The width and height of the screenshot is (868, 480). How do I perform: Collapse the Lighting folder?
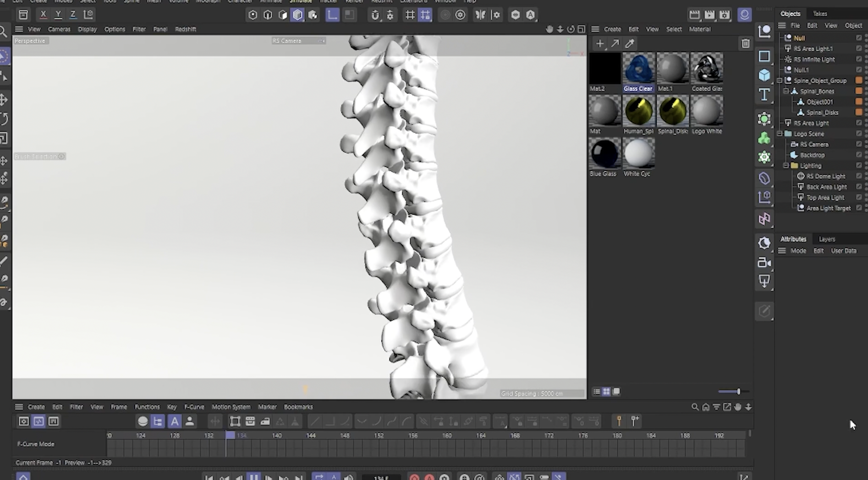tap(786, 166)
